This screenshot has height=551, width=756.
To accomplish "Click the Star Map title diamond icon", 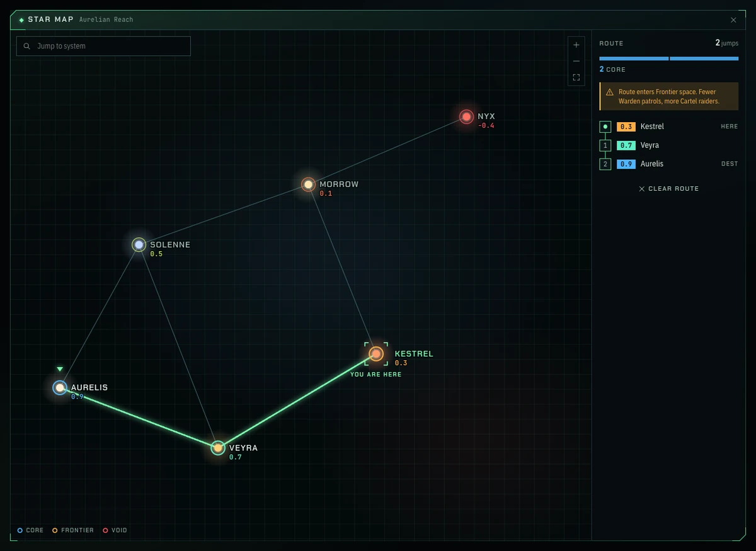I will 21,20.
